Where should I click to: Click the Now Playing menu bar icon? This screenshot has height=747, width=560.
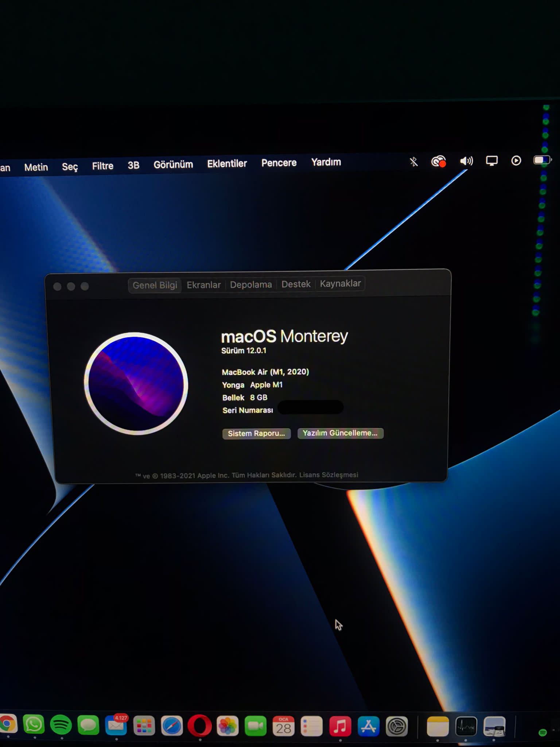516,160
